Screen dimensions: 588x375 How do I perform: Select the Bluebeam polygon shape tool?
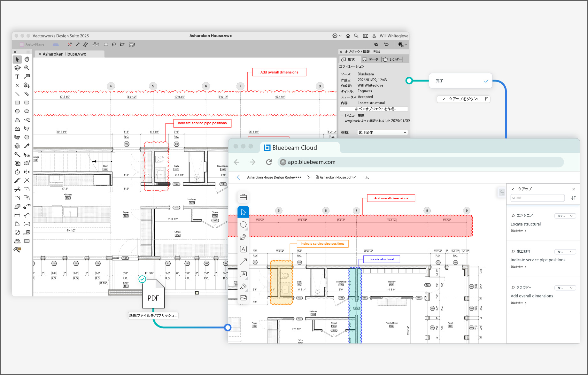click(243, 225)
